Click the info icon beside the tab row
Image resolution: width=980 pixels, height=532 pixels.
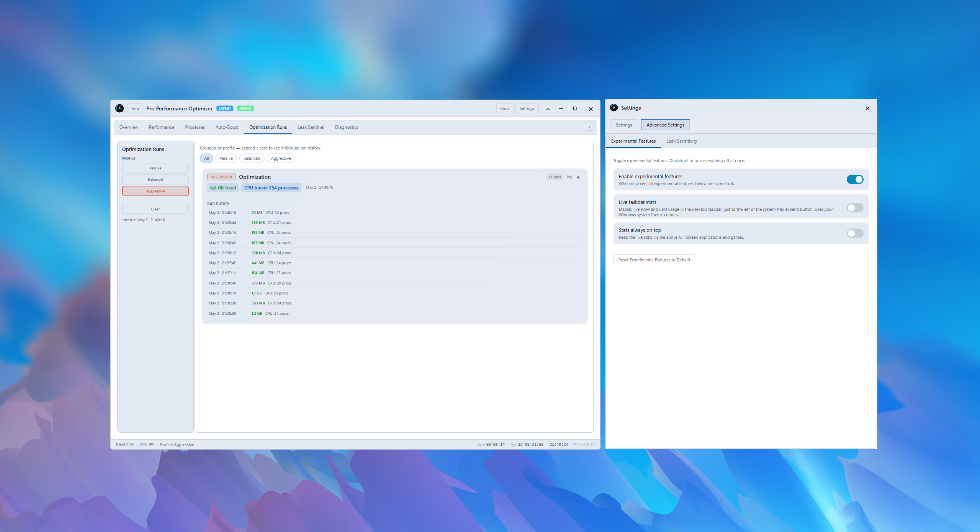click(589, 126)
